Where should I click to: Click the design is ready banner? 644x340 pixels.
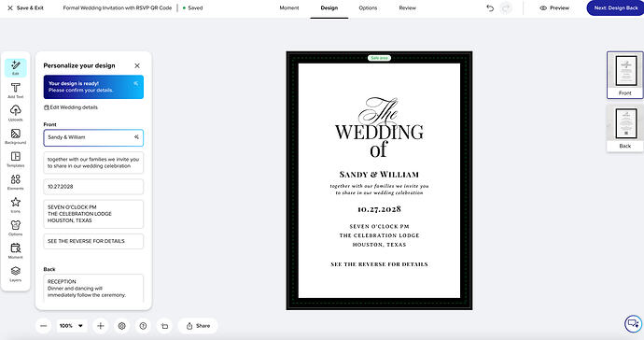pos(93,87)
